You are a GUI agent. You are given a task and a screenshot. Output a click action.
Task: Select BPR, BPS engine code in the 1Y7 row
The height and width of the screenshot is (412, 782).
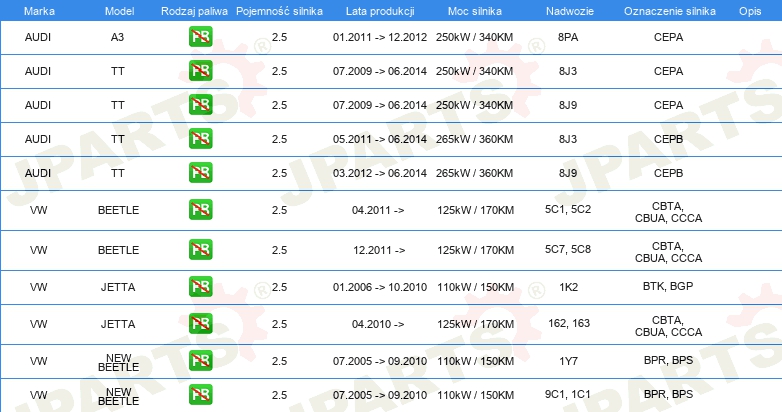click(x=668, y=360)
